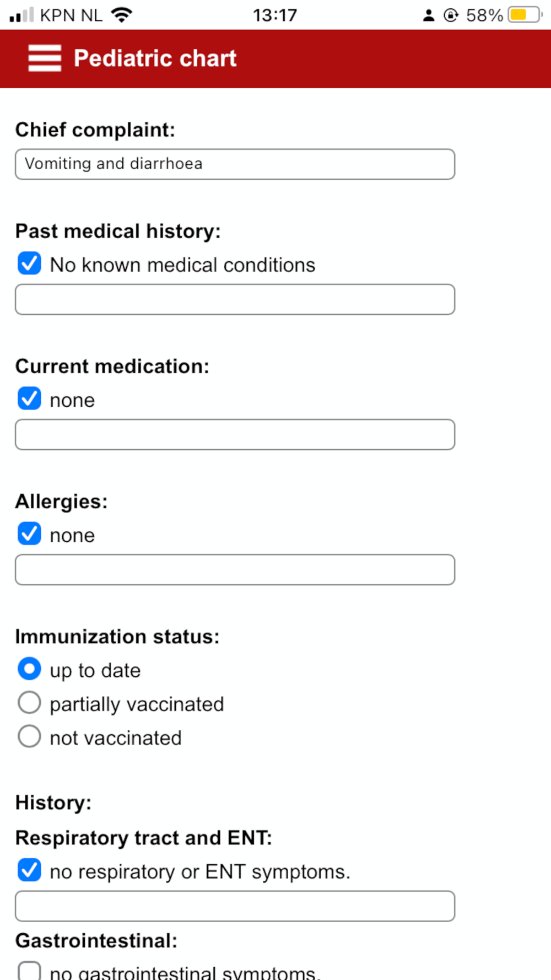Uncheck none under Current medication
Screen dimensions: 551x980
click(29, 399)
